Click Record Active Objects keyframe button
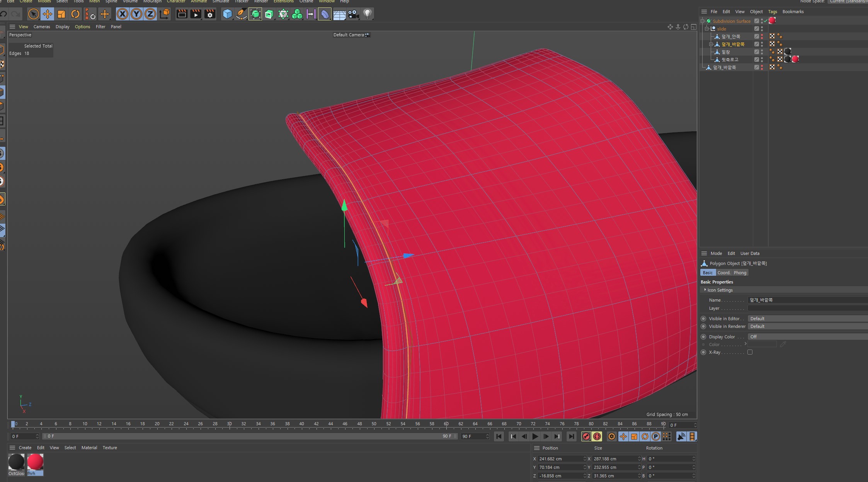The image size is (868, 482). point(586,436)
